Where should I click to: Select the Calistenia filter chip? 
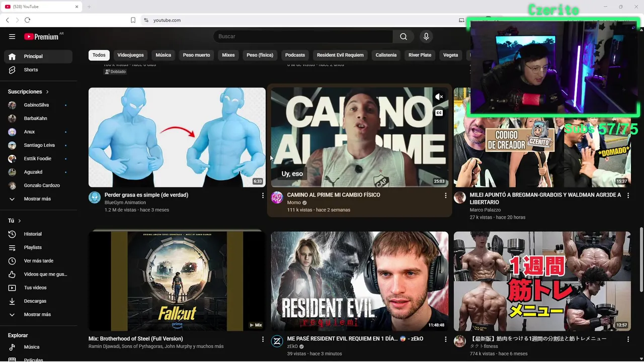386,55
